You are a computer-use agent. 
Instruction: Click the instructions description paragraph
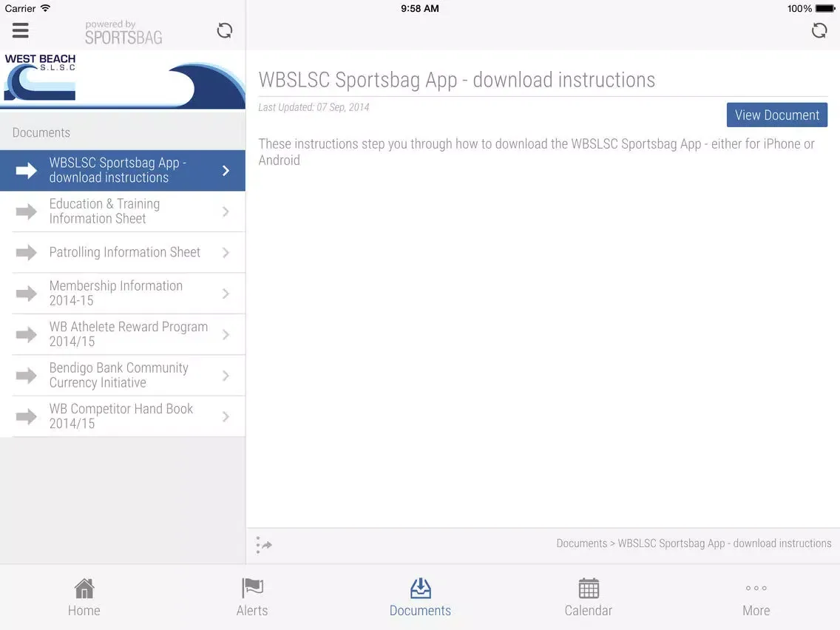[536, 152]
